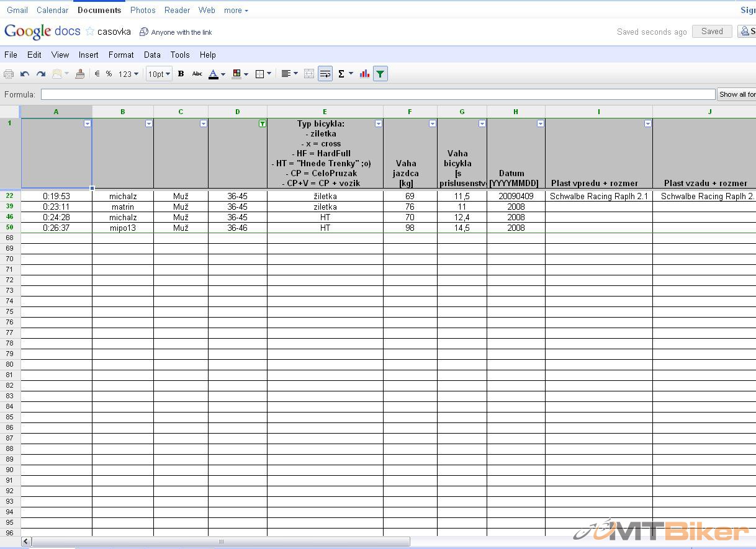Redo the last action

(41, 74)
